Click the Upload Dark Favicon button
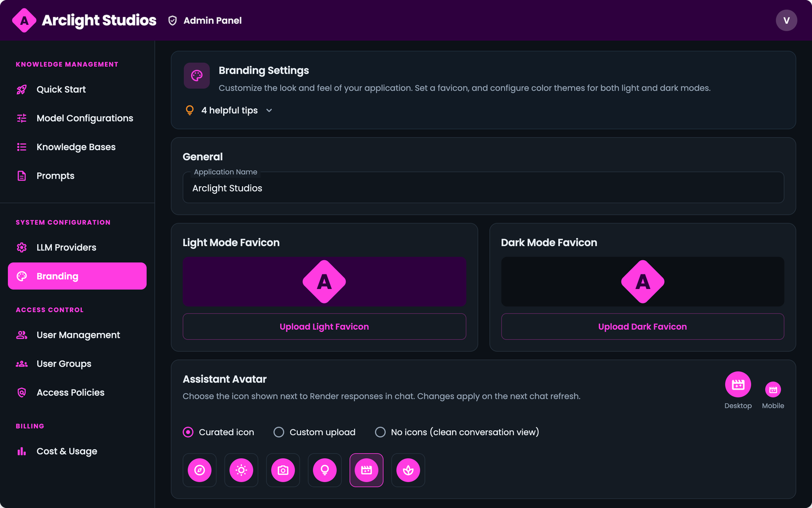Screen dimensions: 812x508 (x=642, y=327)
